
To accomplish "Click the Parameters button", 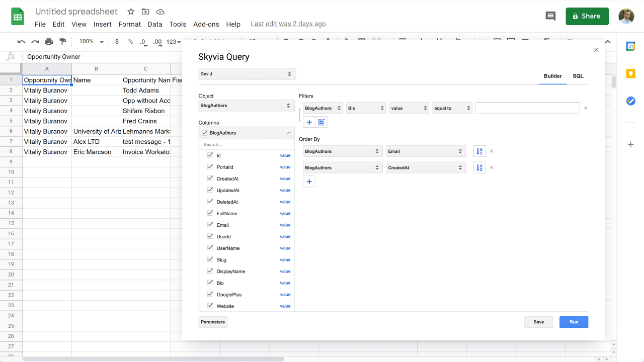I will pos(213,322).
